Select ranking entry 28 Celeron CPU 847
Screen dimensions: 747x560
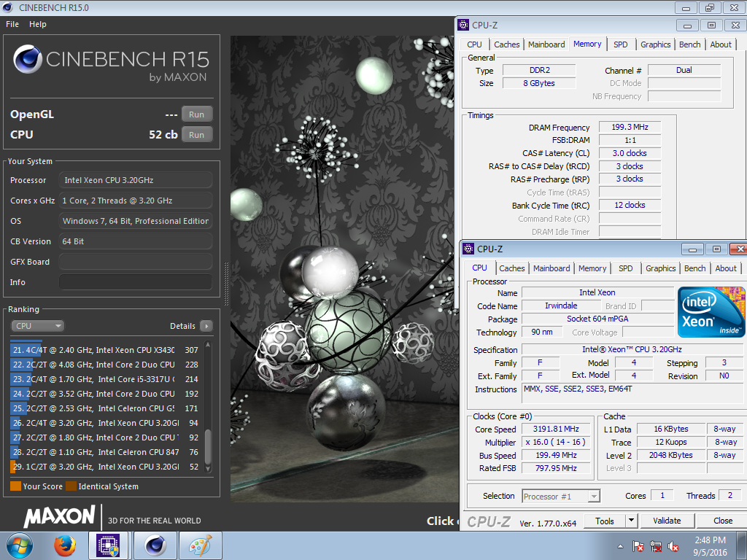pyautogui.click(x=105, y=452)
